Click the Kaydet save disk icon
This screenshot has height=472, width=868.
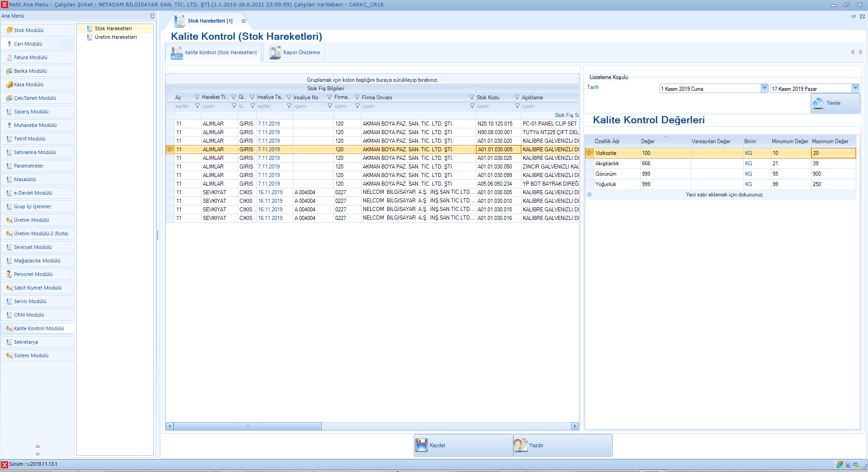[421, 445]
